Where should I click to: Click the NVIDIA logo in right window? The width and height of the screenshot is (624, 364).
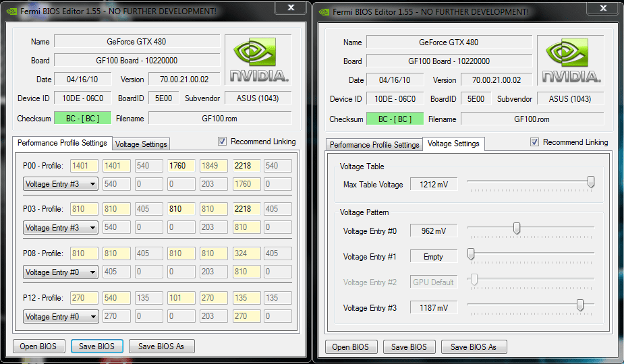(571, 61)
